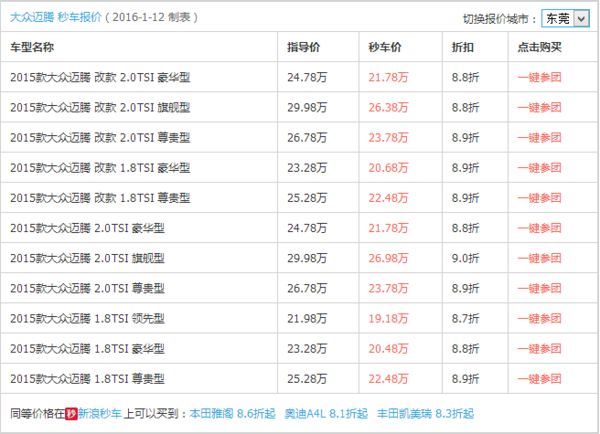Click 一键参团 for 改款 1.8TSI 豪华型
The height and width of the screenshot is (434, 600).
(539, 168)
